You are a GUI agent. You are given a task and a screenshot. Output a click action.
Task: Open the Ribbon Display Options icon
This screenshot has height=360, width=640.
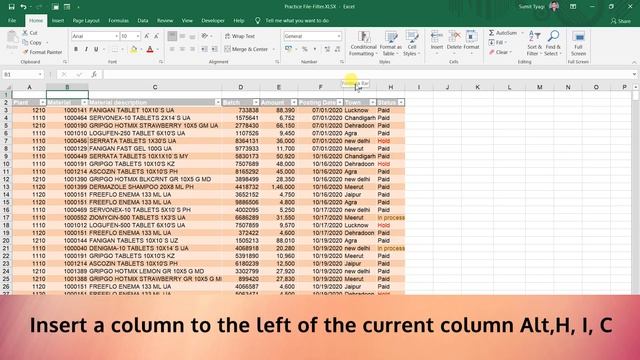[573, 7]
